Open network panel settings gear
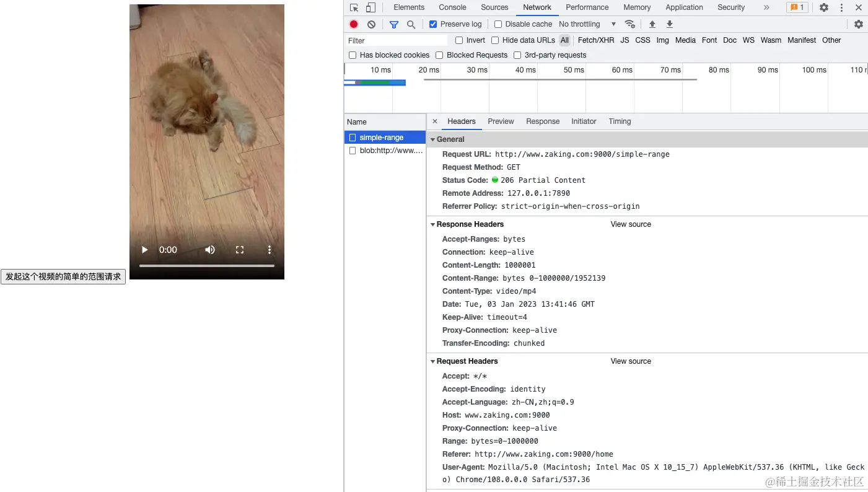 (x=858, y=24)
